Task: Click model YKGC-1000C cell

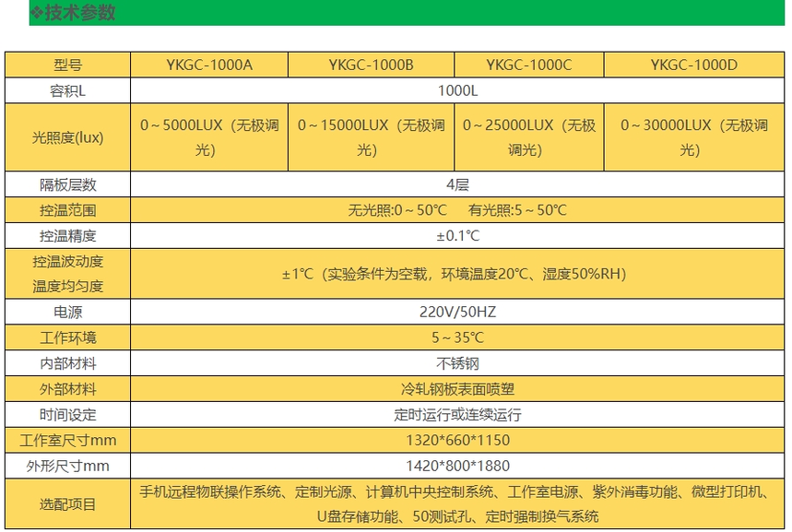Action: [529, 65]
